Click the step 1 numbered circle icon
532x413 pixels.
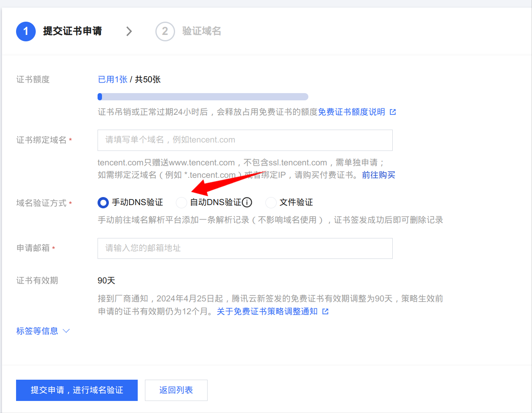tap(26, 31)
